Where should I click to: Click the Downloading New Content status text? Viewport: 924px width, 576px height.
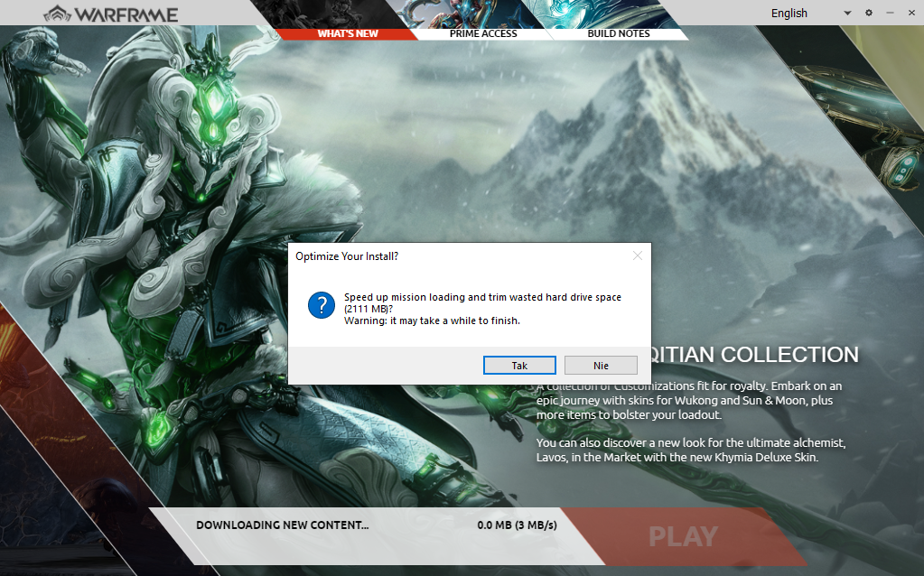point(283,525)
